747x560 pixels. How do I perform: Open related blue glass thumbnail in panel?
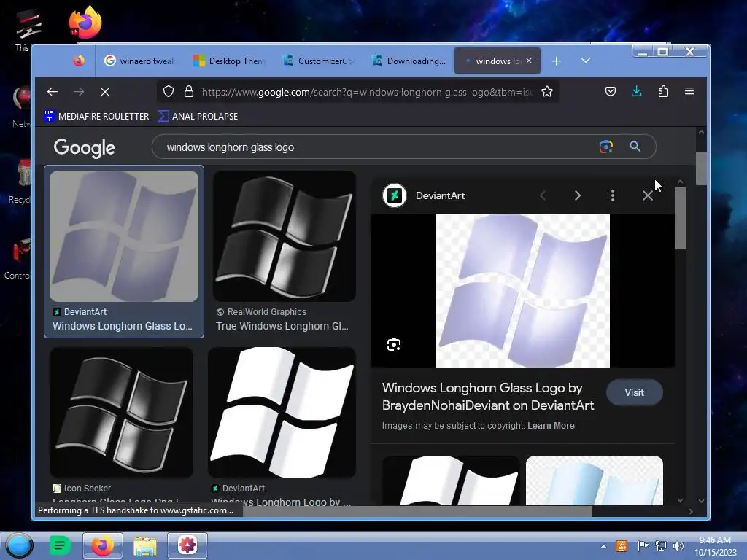pos(594,480)
